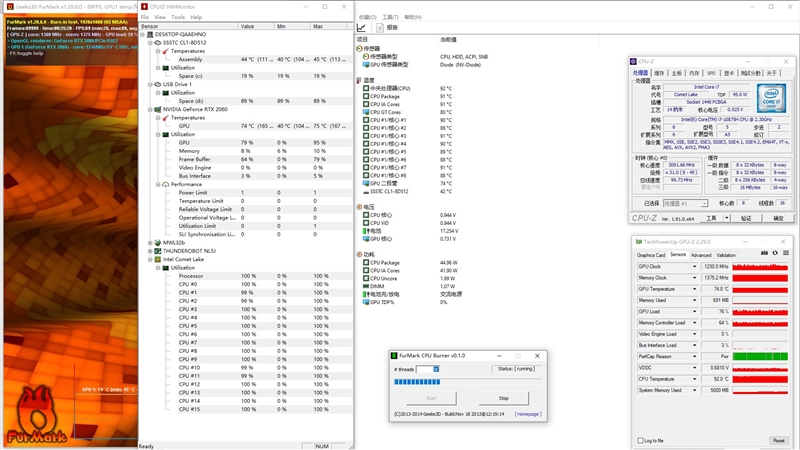Screen dimensions: 800x450
Task: Switch to SPD tab in CPU-Z
Action: click(x=711, y=73)
